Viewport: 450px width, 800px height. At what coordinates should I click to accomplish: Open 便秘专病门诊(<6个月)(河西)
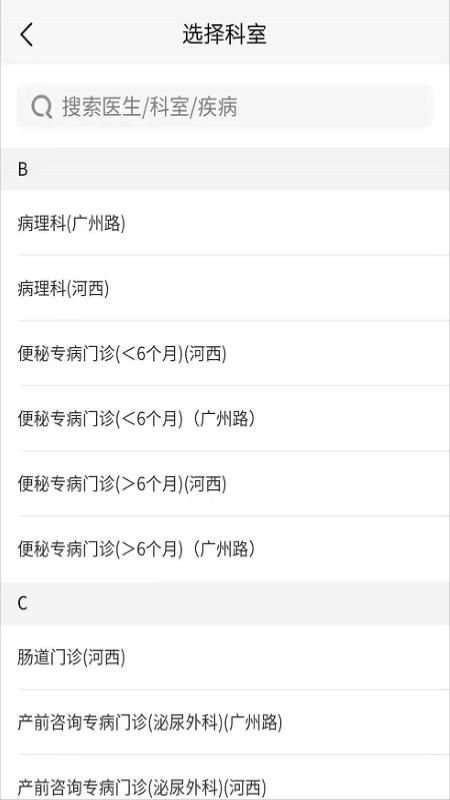click(x=225, y=354)
